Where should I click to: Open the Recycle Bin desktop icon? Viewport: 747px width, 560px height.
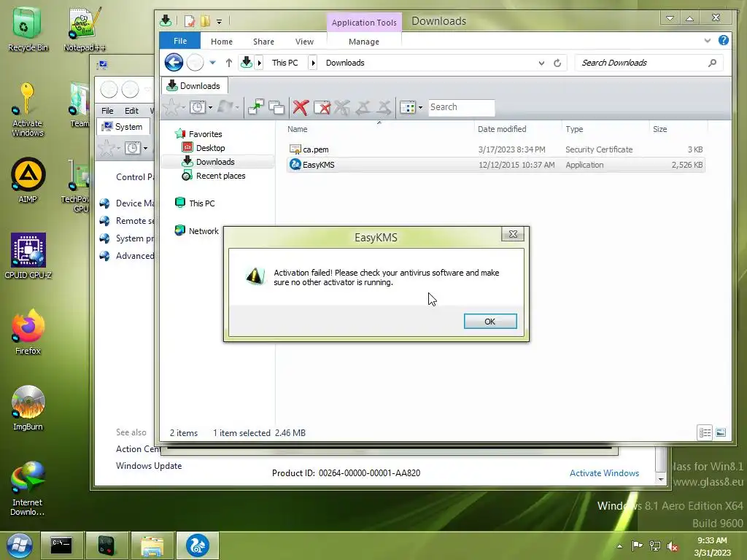pos(27,29)
